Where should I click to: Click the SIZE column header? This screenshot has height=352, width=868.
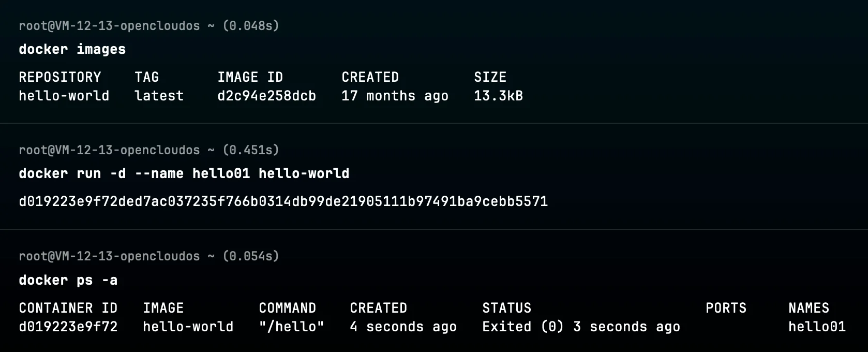[x=490, y=77]
